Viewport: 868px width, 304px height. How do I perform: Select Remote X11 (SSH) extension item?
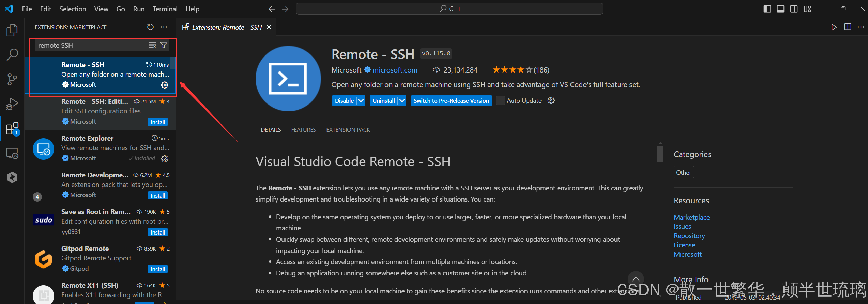tap(101, 291)
